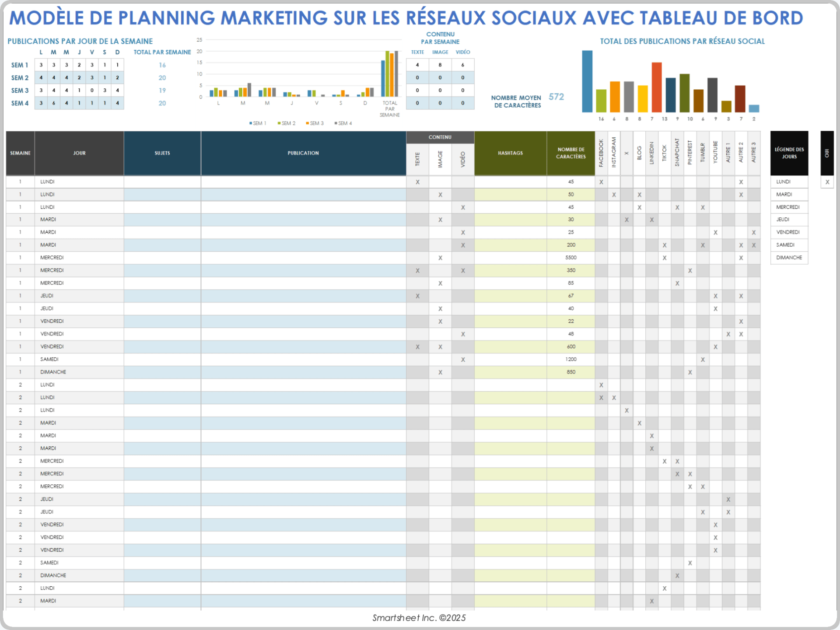Select the HASHTAGS column header

pos(511,153)
